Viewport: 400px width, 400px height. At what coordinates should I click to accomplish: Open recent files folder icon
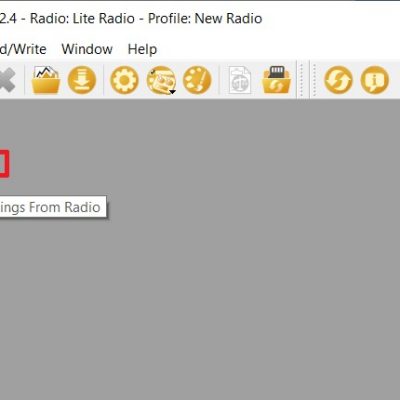[46, 80]
